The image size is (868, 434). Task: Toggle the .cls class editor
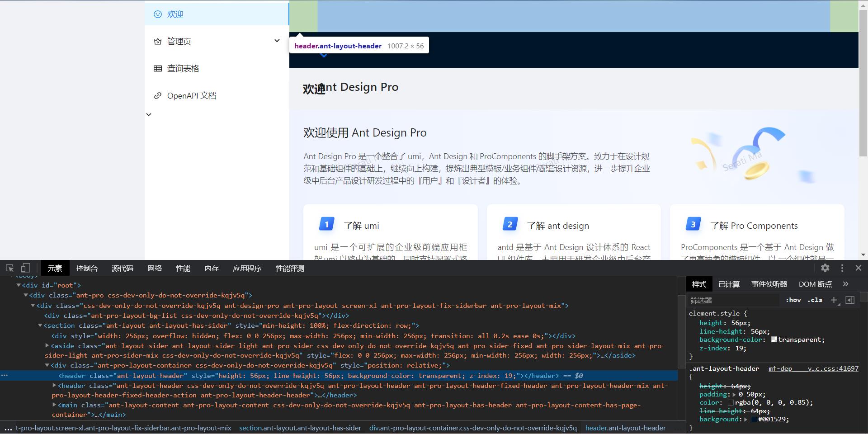(815, 300)
